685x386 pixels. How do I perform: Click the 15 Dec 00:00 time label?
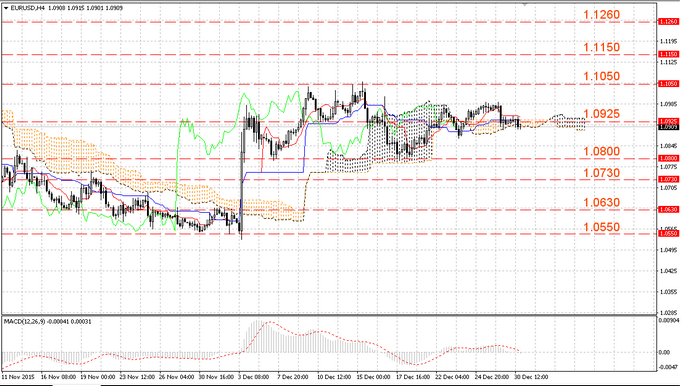coord(374,377)
